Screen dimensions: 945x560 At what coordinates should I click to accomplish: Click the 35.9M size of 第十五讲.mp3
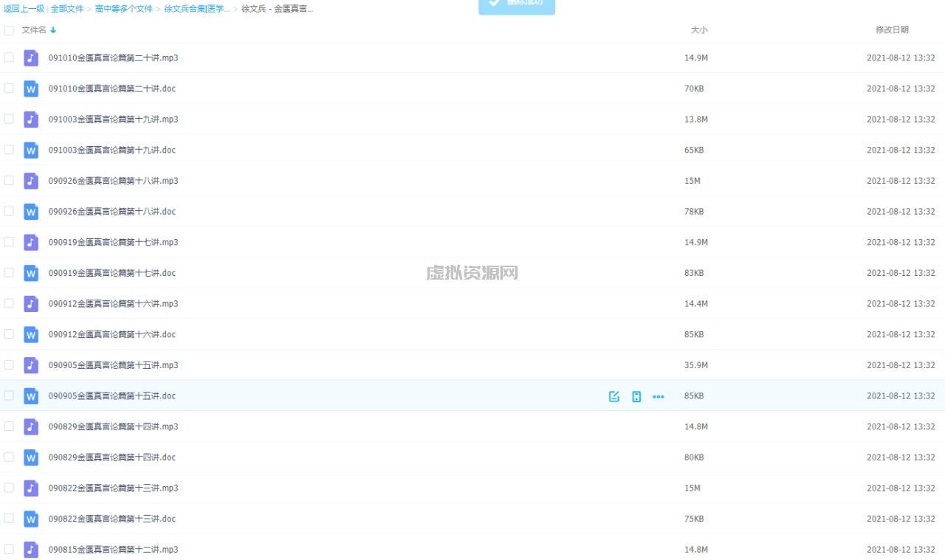click(696, 365)
